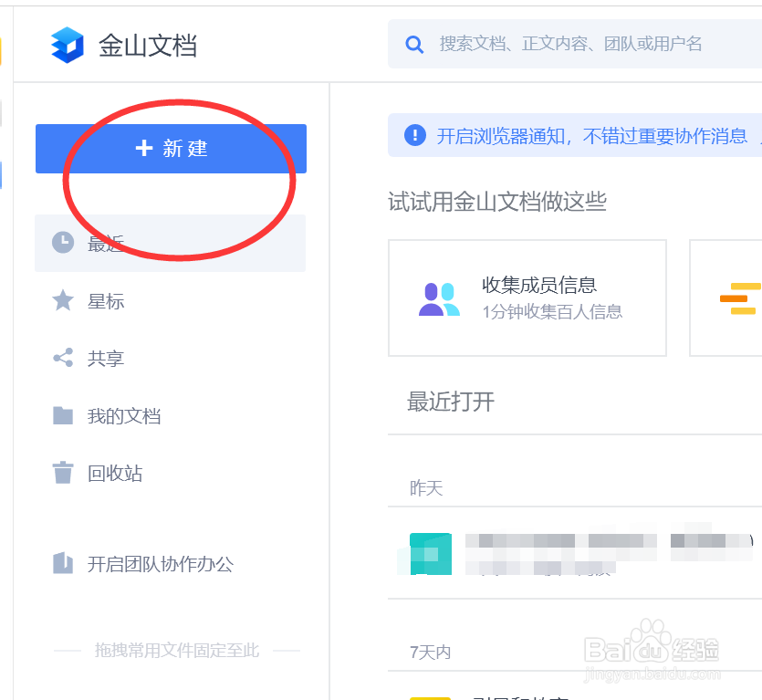Click the people icon on 收集成员信息 card
The width and height of the screenshot is (762, 700).
pyautogui.click(x=439, y=299)
